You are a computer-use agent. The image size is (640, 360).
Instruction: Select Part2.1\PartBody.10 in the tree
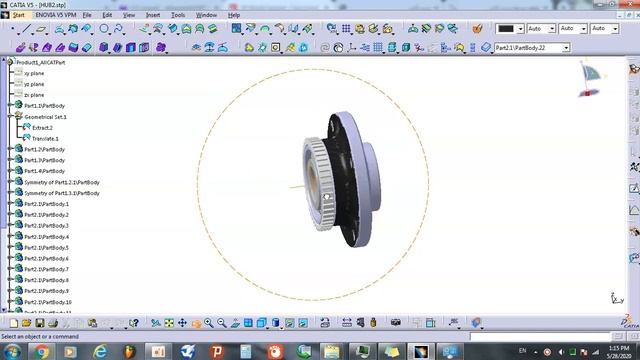click(48, 302)
